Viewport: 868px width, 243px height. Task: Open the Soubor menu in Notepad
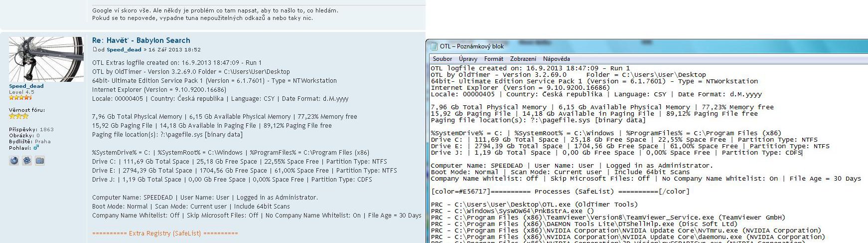click(442, 59)
